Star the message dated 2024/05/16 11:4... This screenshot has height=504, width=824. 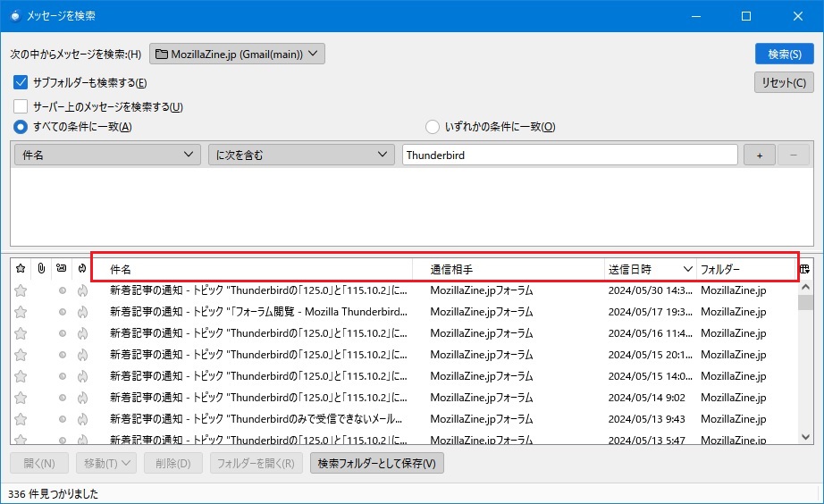click(21, 333)
